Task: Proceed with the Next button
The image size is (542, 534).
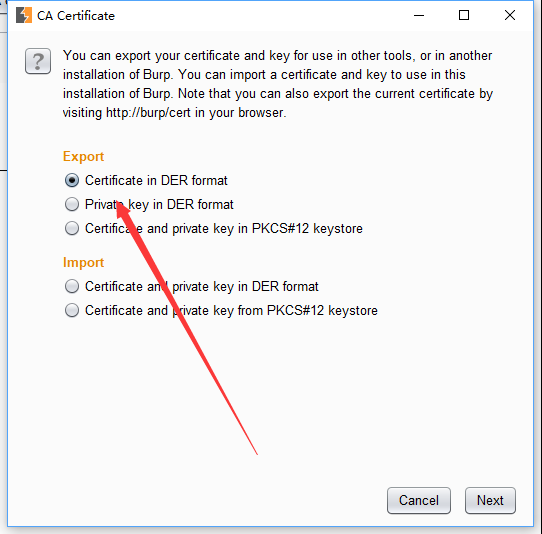Action: point(490,500)
